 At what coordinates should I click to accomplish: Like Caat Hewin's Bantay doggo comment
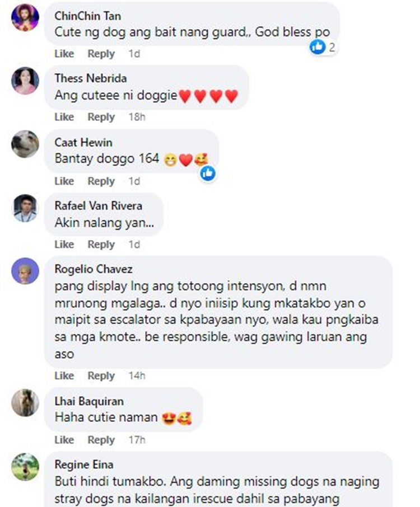[64, 181]
